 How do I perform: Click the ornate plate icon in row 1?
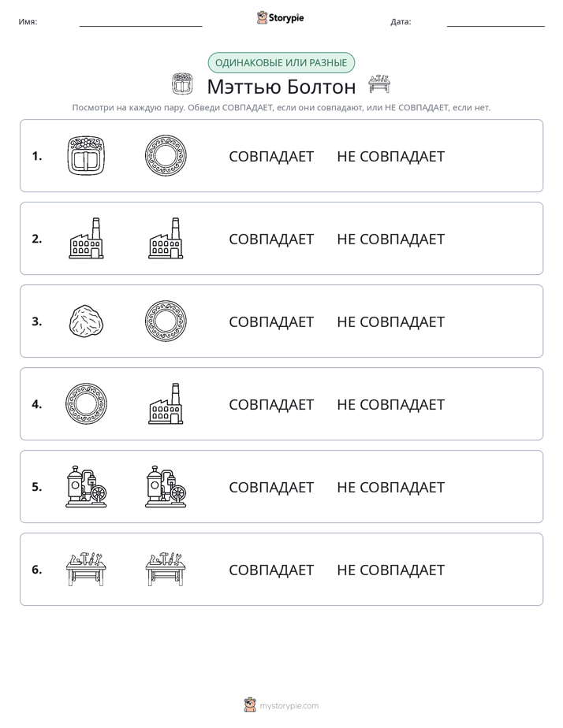tap(166, 156)
